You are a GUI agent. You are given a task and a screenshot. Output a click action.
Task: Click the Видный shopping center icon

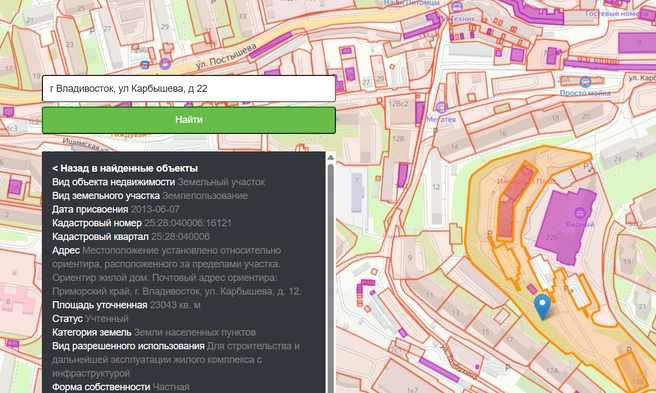tap(579, 213)
